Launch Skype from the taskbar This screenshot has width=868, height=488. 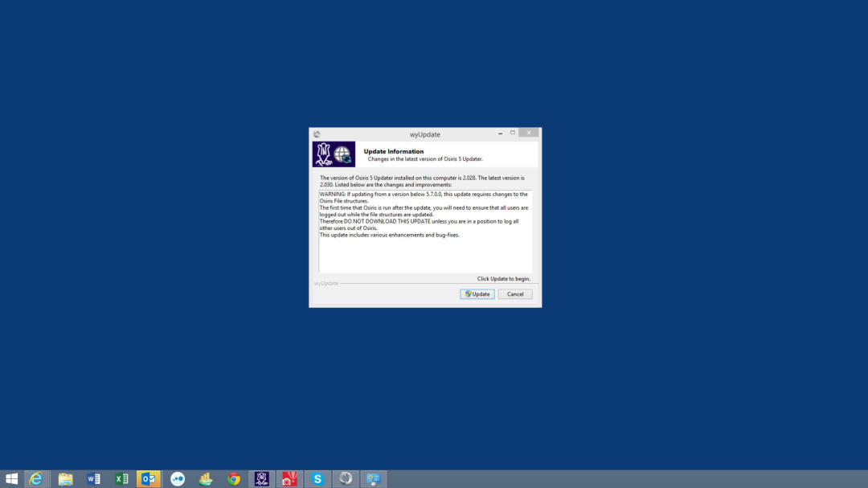317,479
